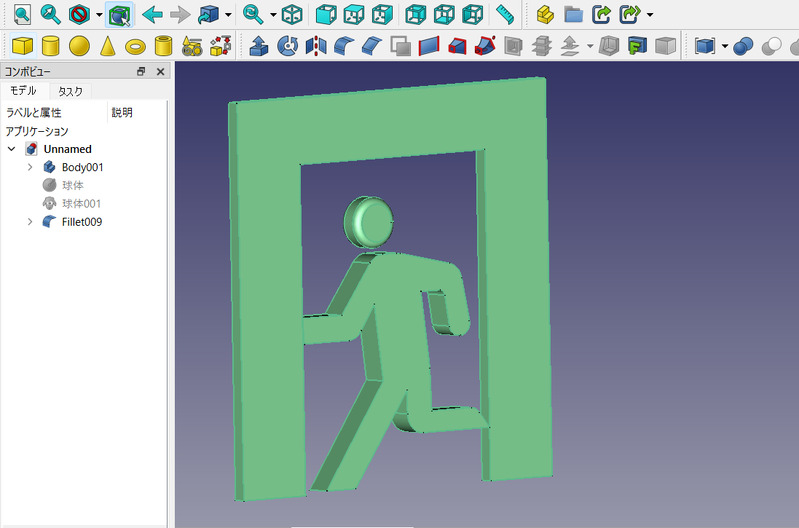Click the grey cube Attachment icon
The image size is (799, 528).
pyautogui.click(x=665, y=46)
